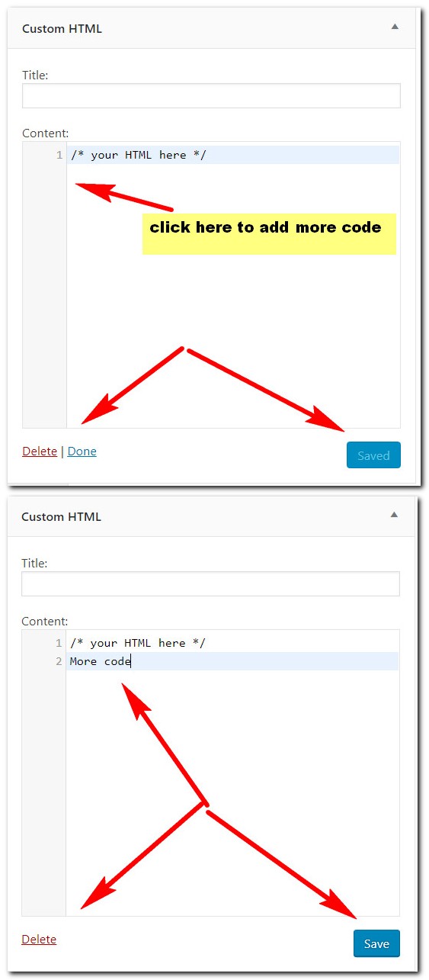Click the Title field in upper widget
The image size is (429, 980).
211,95
